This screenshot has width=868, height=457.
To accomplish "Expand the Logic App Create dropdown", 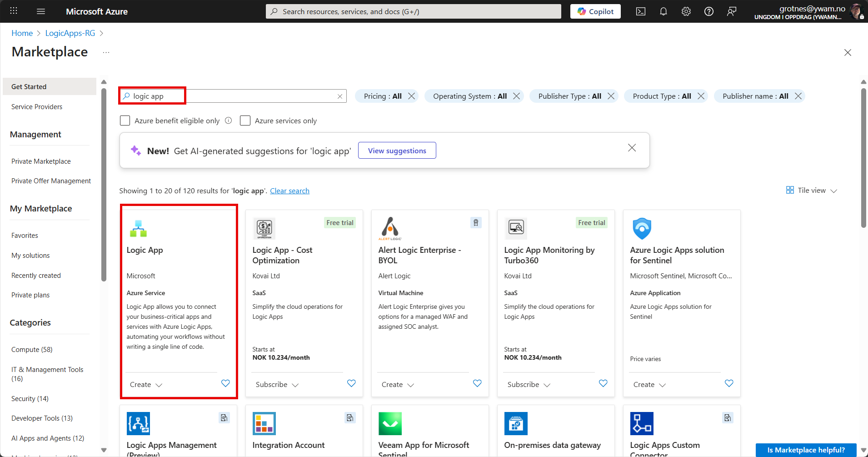I will (146, 385).
